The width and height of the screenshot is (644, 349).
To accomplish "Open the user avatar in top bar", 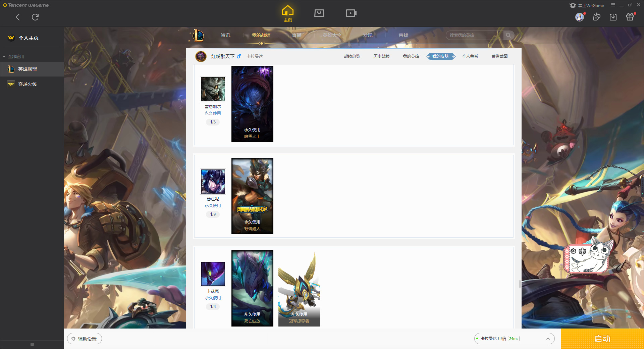I will coord(580,17).
